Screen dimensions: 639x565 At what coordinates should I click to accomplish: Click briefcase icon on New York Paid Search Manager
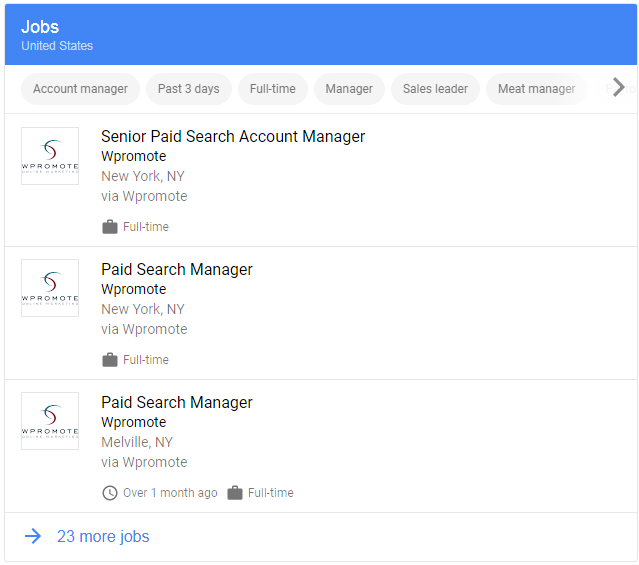(110, 360)
